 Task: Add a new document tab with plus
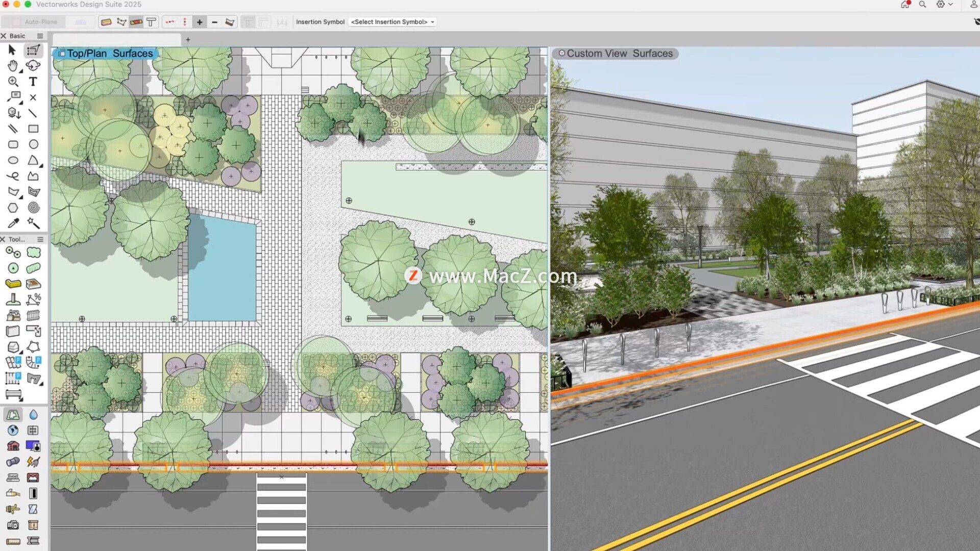point(188,40)
